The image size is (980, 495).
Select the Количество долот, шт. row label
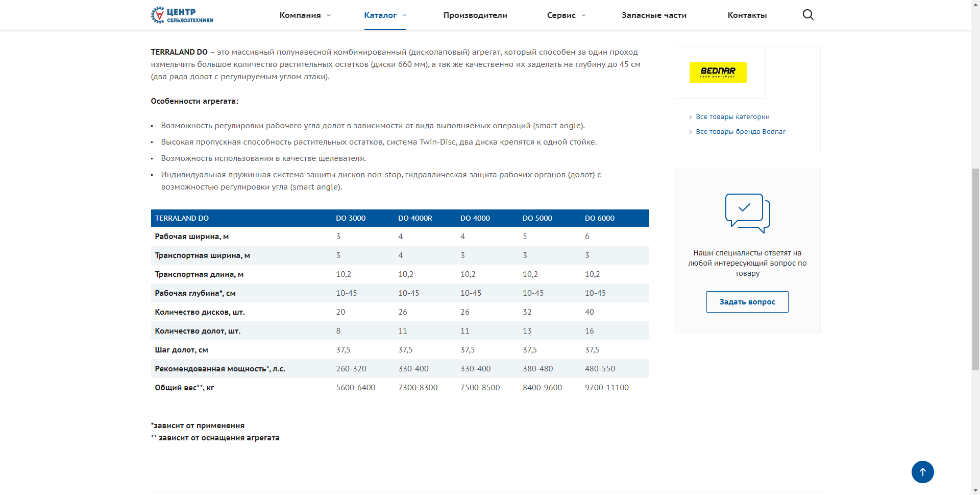pos(198,331)
